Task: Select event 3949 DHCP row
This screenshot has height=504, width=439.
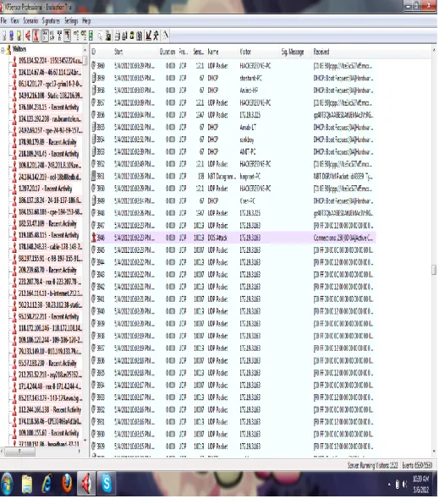Action: click(233, 201)
